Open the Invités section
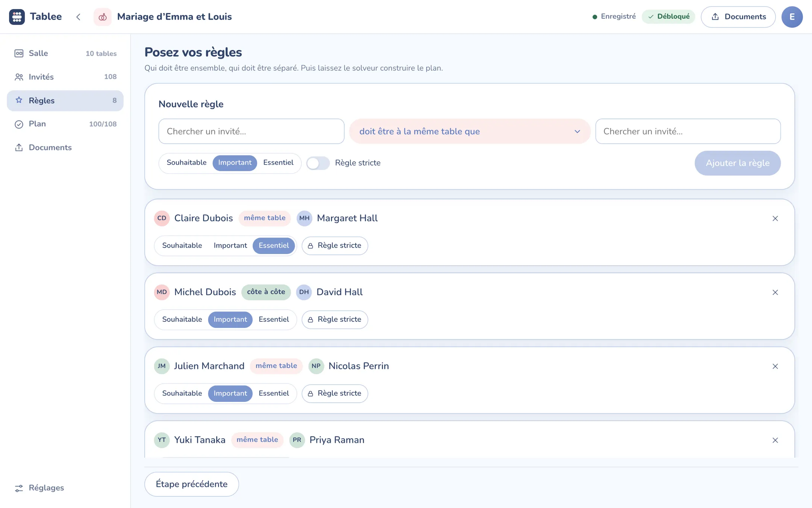The width and height of the screenshot is (812, 508). click(65, 77)
